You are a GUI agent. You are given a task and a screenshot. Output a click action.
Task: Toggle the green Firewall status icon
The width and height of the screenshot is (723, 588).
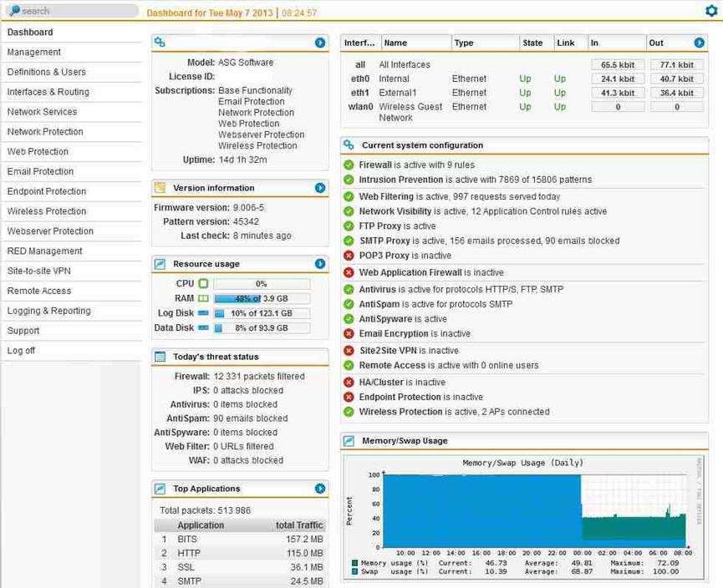pos(349,165)
